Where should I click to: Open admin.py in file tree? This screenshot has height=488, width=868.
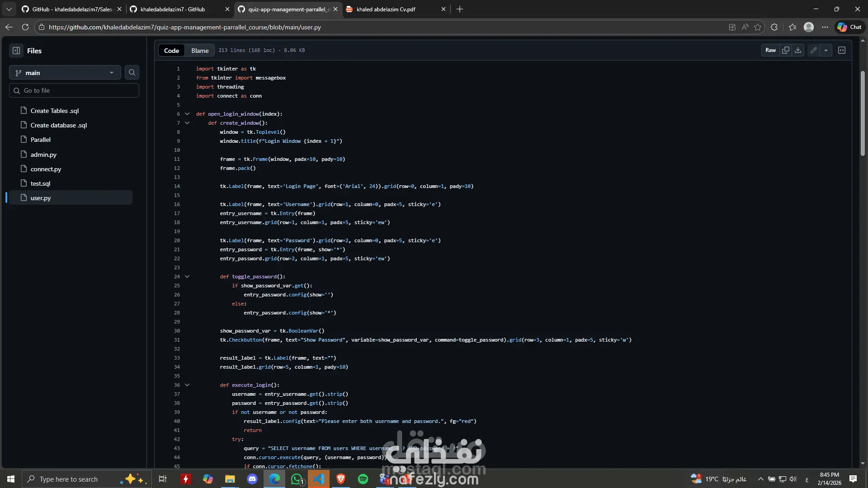click(x=43, y=155)
